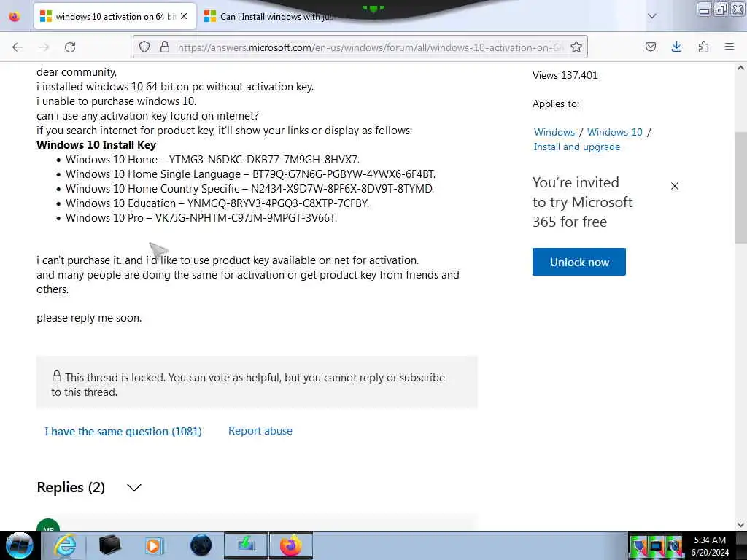This screenshot has width=747, height=560.
Task: Open the list all tabs dropdown
Action: [652, 16]
